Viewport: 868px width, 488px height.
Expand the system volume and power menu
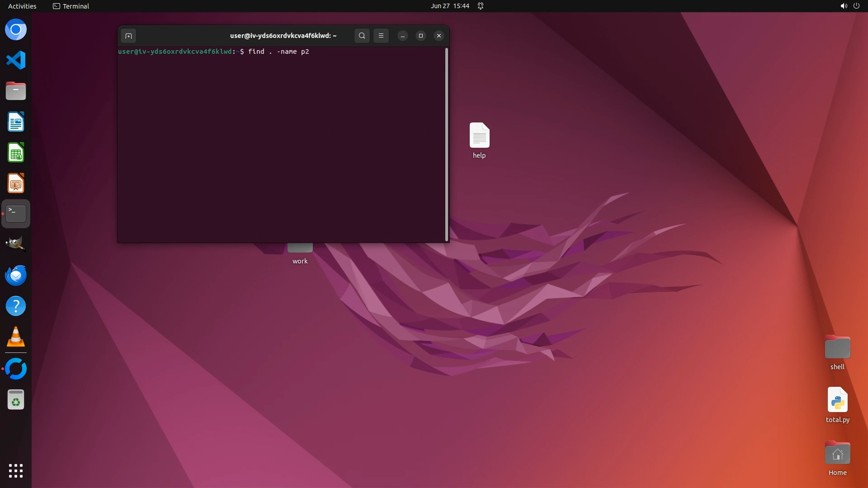pyautogui.click(x=849, y=6)
